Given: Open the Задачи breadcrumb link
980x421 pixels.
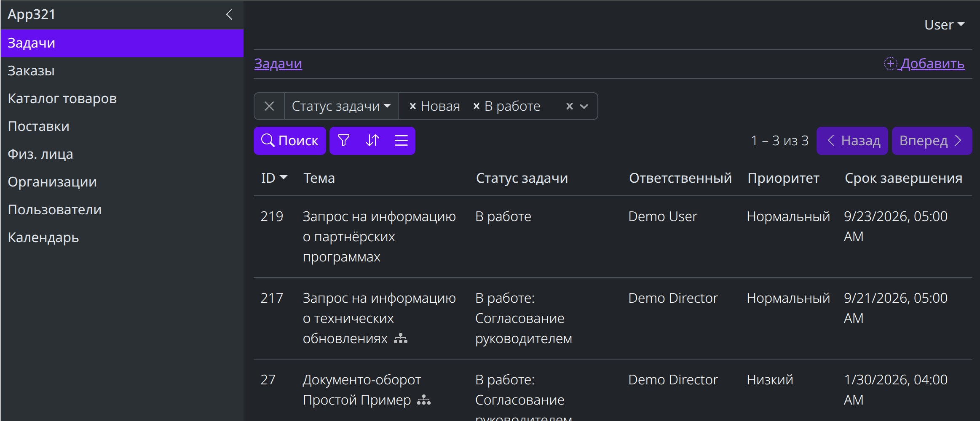Looking at the screenshot, I should pyautogui.click(x=278, y=64).
